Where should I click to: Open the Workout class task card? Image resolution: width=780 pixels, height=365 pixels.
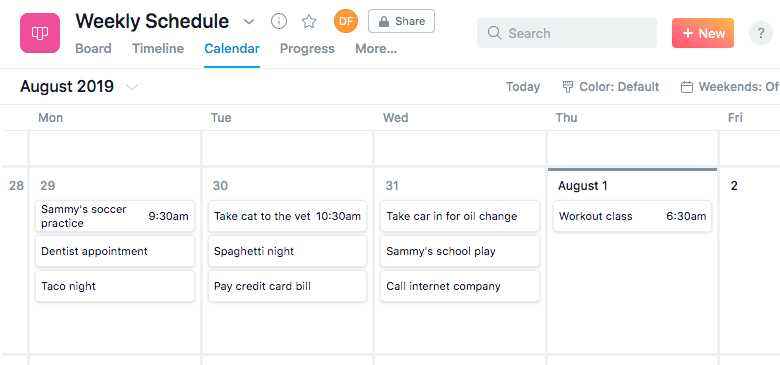coord(632,216)
